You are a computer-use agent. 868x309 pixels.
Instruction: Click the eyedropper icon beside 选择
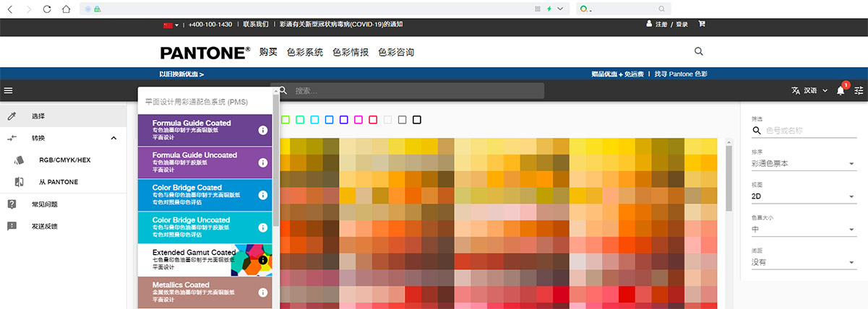11,116
